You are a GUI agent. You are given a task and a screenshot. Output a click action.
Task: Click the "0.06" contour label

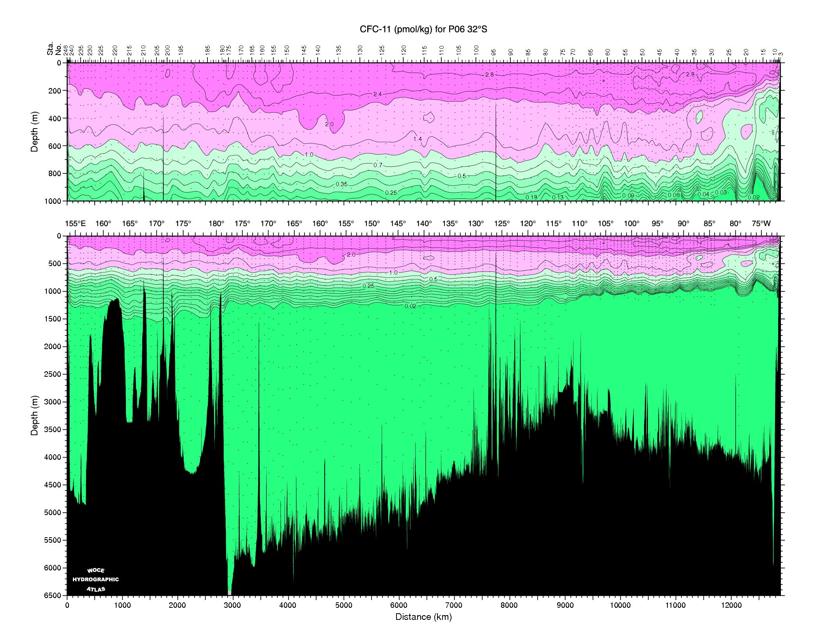674,195
